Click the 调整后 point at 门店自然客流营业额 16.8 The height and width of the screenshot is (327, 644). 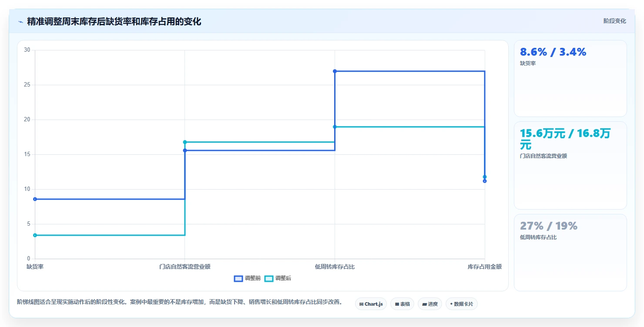point(185,142)
